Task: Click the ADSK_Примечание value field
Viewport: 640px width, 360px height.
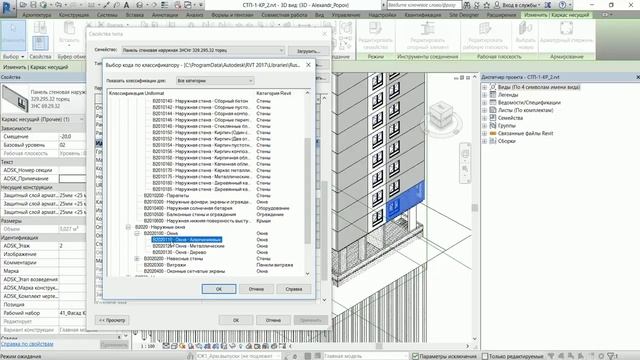Action: point(72,178)
